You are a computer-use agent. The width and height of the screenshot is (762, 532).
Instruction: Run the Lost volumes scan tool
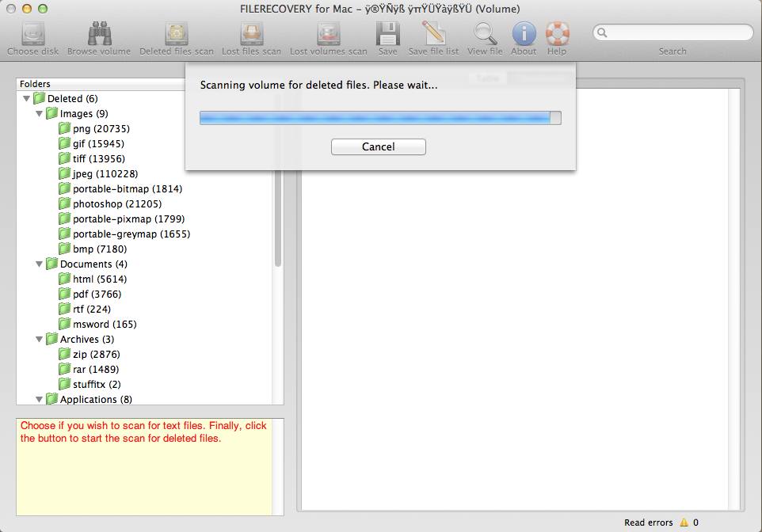coord(329,33)
